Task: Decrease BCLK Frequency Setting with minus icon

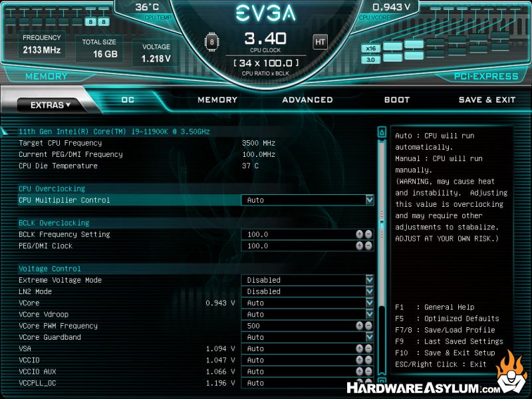Action: (x=368, y=234)
